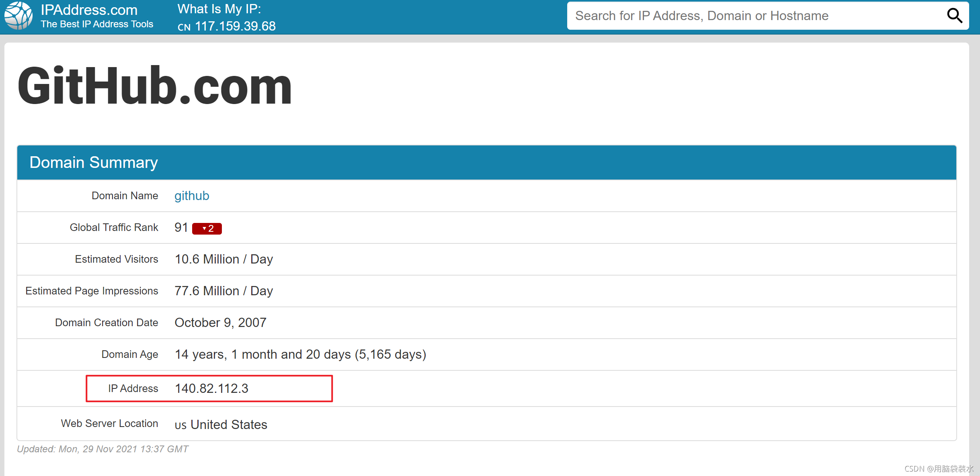Focus the IP address search field
The image size is (980, 476).
[x=756, y=16]
